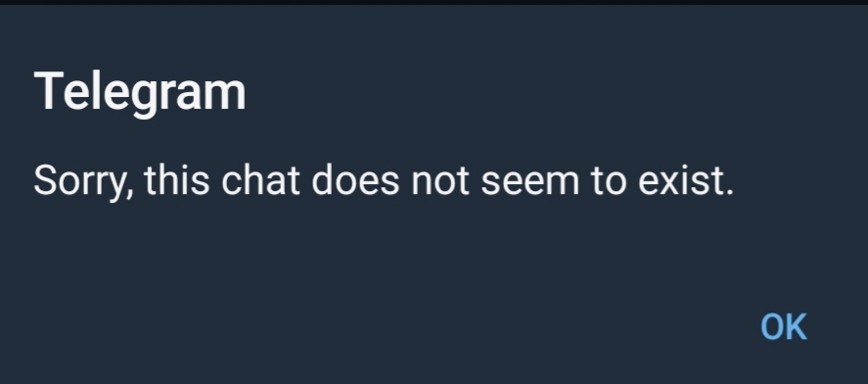Click the capital 'T' in the Telegram heading
The height and width of the screenshot is (384, 868).
tap(48, 90)
